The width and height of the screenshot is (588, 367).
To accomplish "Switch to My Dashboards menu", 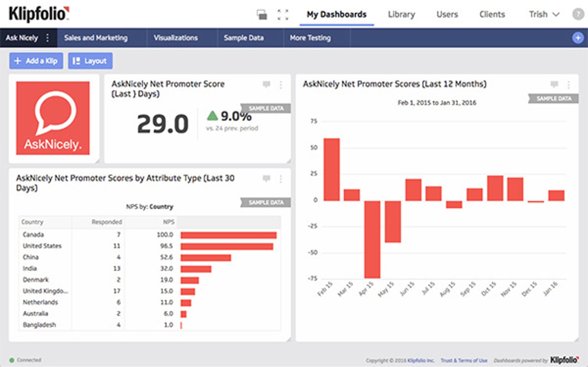I will tap(336, 15).
